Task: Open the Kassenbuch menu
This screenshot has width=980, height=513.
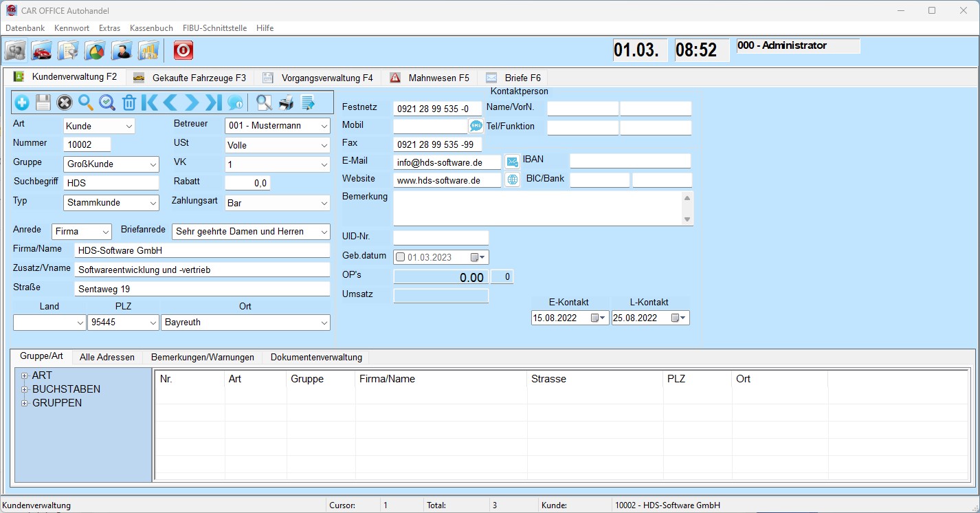Action: (151, 28)
